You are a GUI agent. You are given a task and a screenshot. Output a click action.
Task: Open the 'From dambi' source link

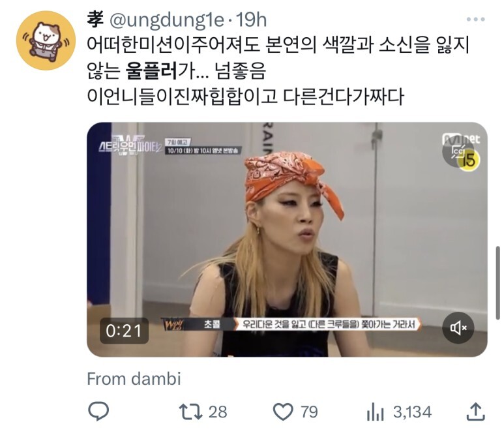[x=134, y=378]
